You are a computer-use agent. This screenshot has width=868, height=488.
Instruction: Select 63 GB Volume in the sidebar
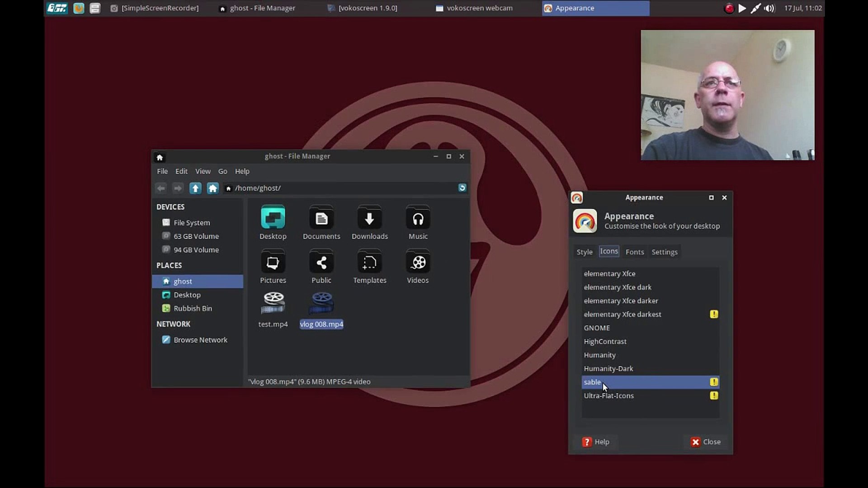click(198, 236)
